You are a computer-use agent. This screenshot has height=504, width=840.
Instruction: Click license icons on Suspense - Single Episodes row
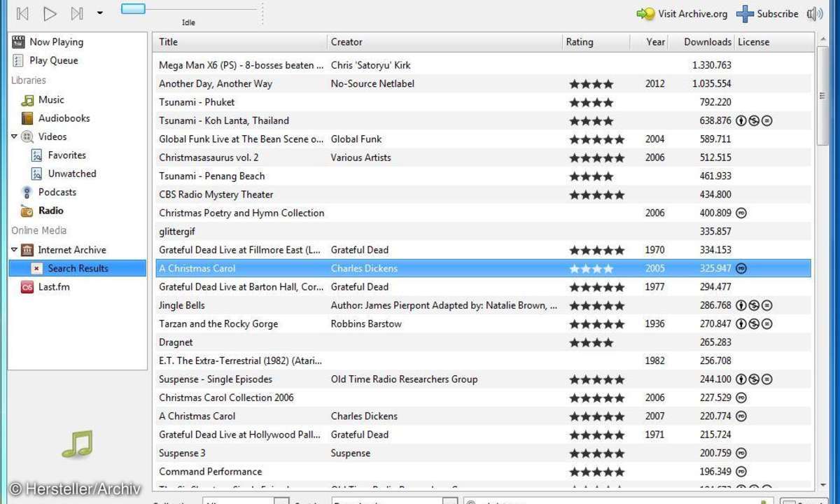point(755,379)
